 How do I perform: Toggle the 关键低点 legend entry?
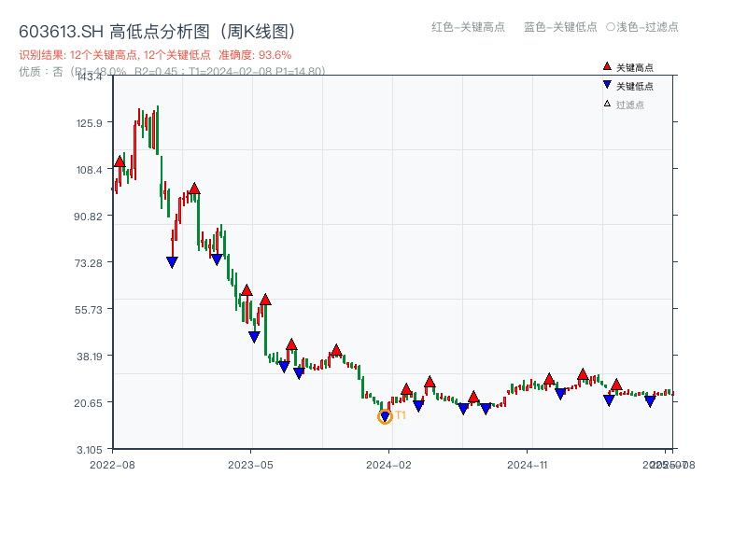click(x=627, y=86)
